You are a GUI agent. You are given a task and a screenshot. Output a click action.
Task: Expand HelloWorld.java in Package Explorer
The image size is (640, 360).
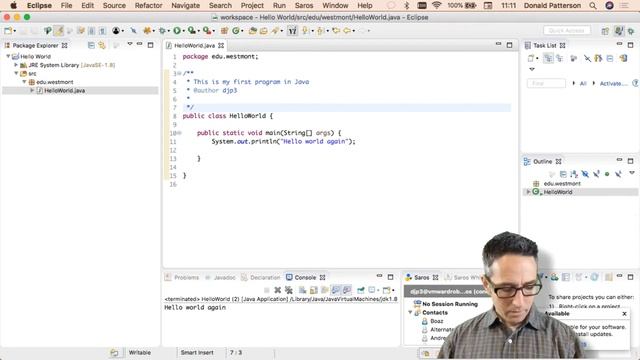tap(32, 91)
